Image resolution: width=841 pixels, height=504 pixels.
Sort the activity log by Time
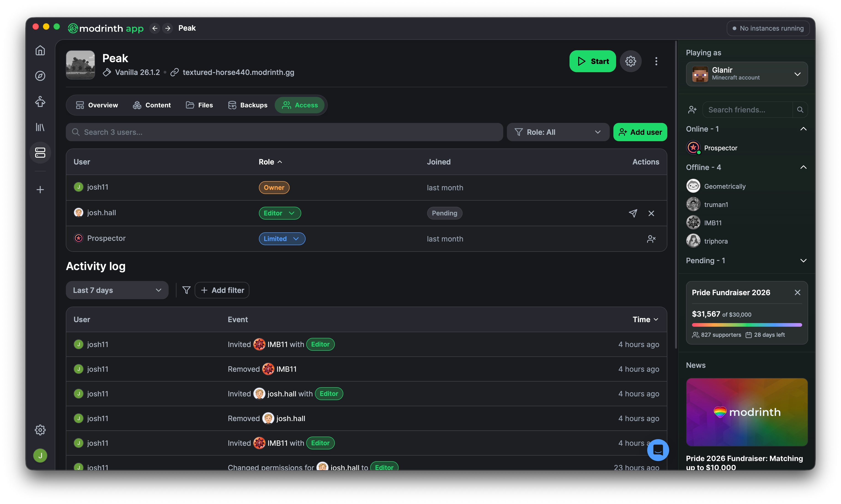tap(645, 319)
